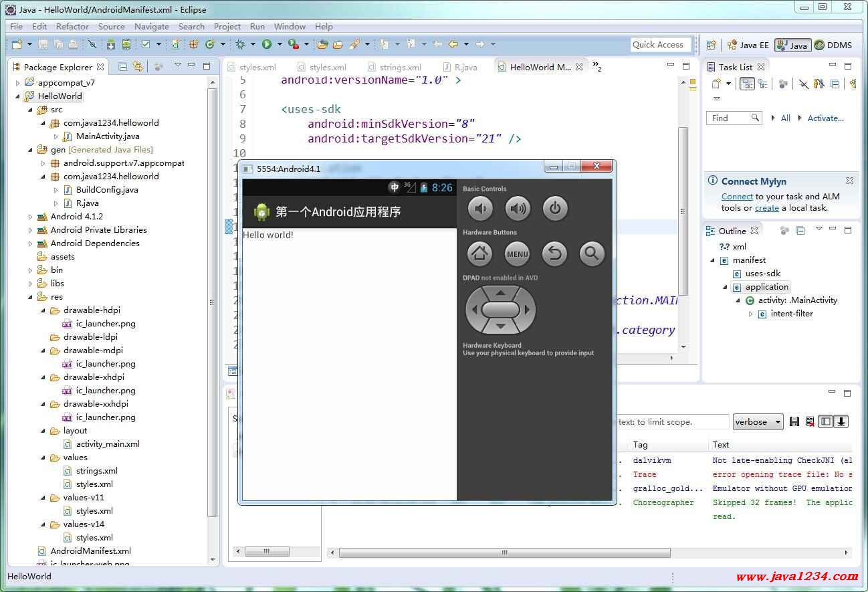Viewport: 868px width, 592px height.
Task: Expand the libs folder
Action: tap(31, 284)
